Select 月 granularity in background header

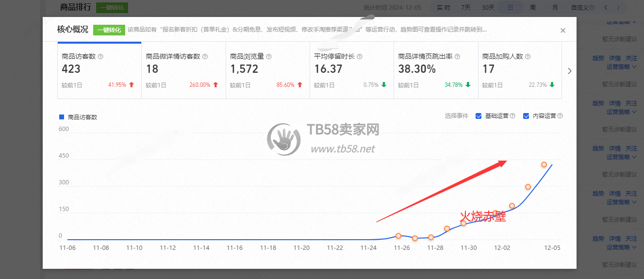(555, 8)
